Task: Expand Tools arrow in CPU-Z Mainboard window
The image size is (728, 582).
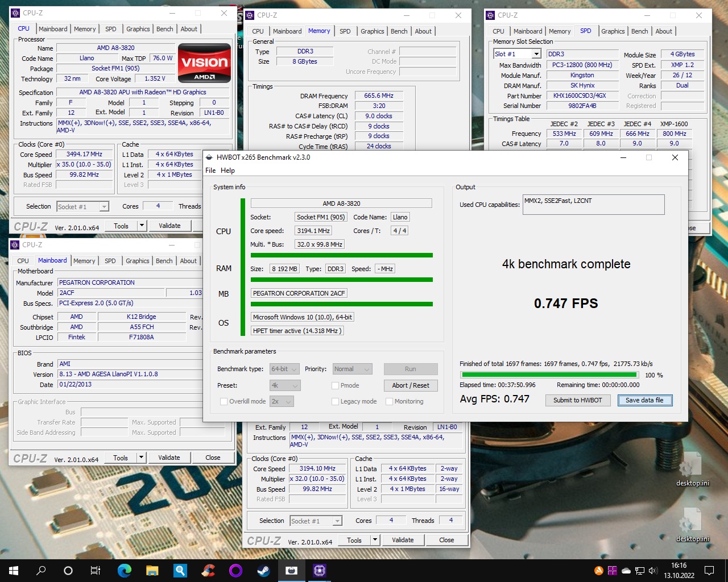Action: (x=142, y=458)
